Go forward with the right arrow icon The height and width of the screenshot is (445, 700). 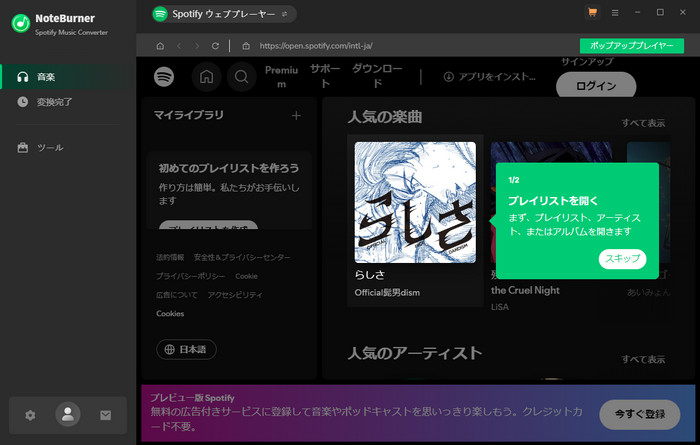(x=197, y=46)
